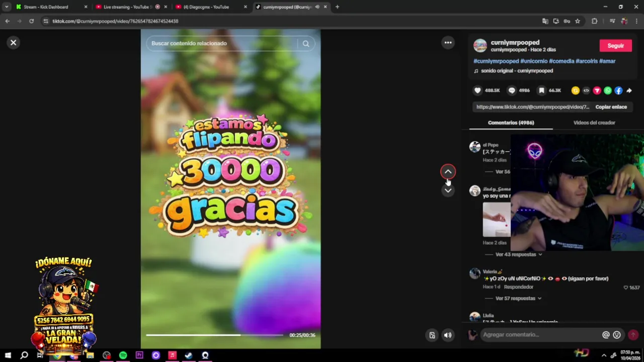Open #arcoiris hashtag link
The image size is (644, 362).
click(587, 61)
